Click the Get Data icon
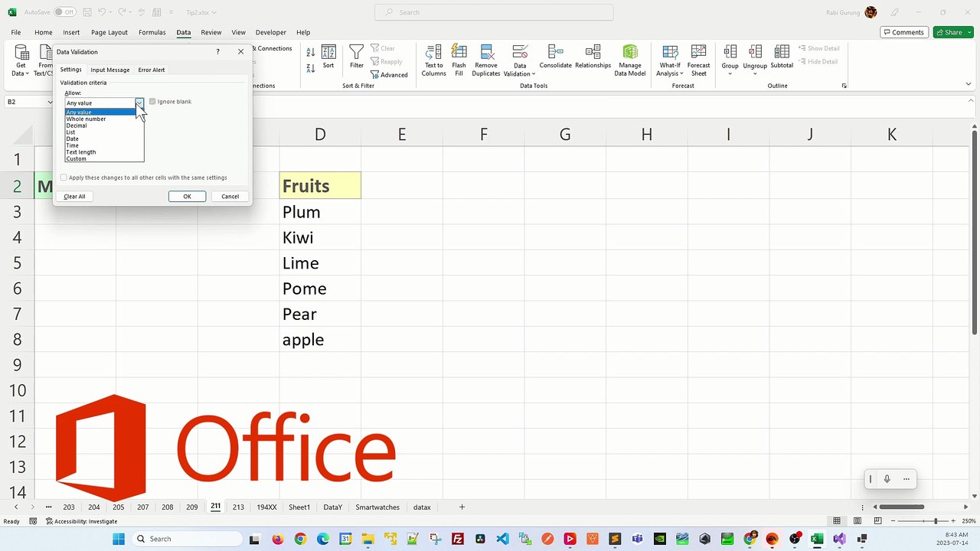 point(21,53)
